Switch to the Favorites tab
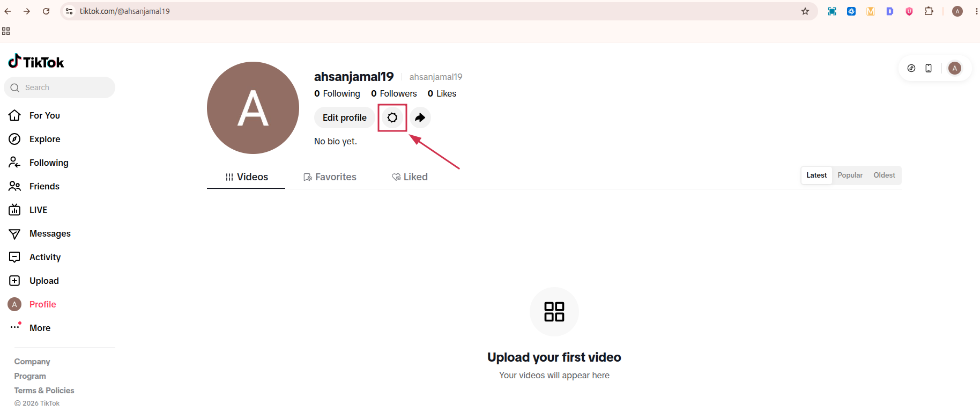The image size is (980, 411). click(330, 177)
